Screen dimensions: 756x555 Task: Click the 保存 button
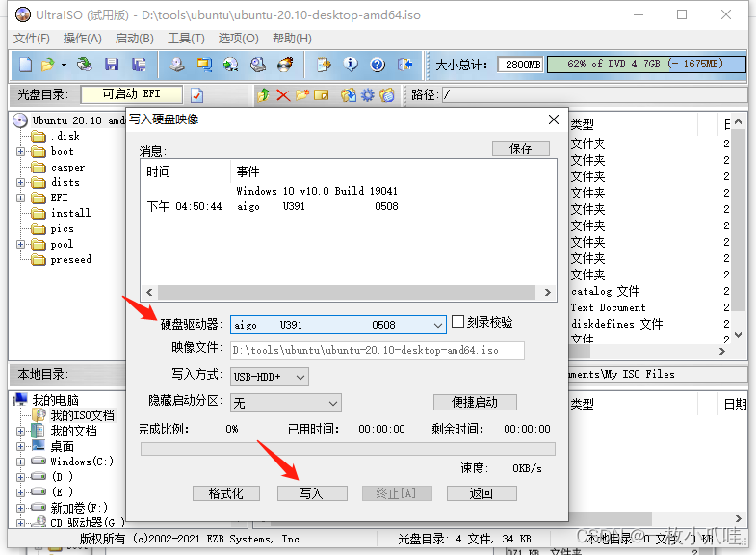pyautogui.click(x=521, y=148)
